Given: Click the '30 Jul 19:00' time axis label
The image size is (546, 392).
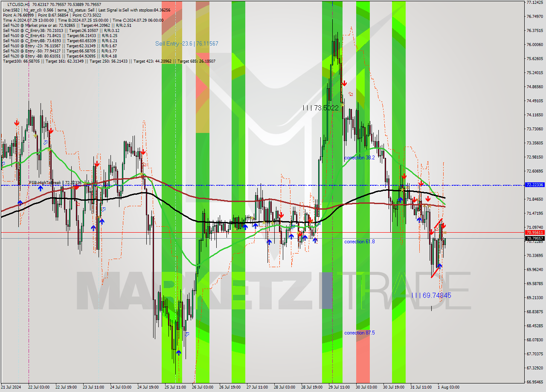Looking at the screenshot, I should pyautogui.click(x=394, y=387).
